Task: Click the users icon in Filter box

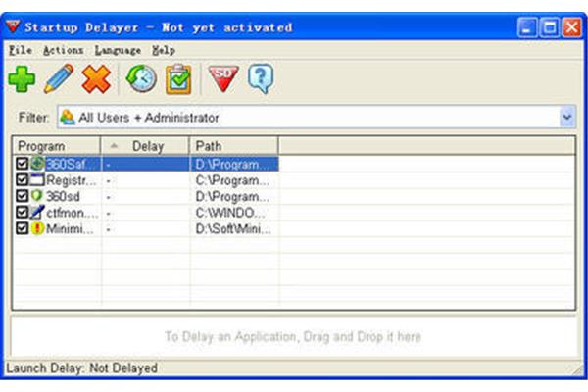Action: point(68,117)
